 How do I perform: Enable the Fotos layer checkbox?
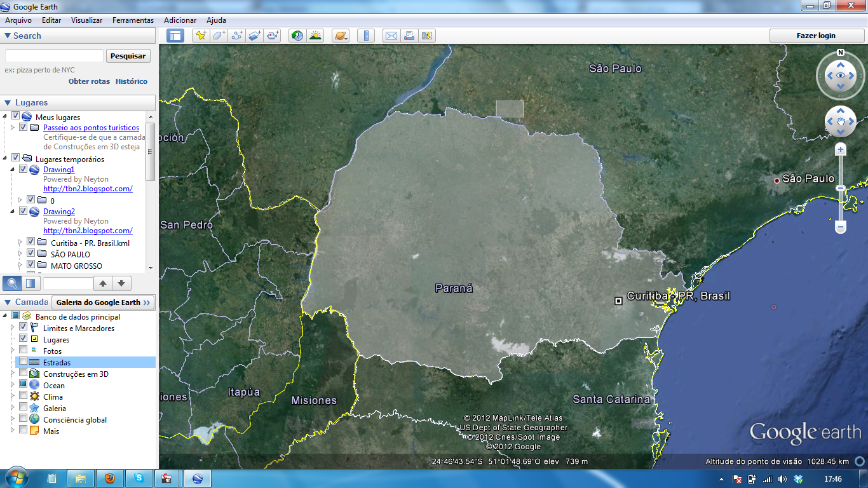pyautogui.click(x=24, y=350)
